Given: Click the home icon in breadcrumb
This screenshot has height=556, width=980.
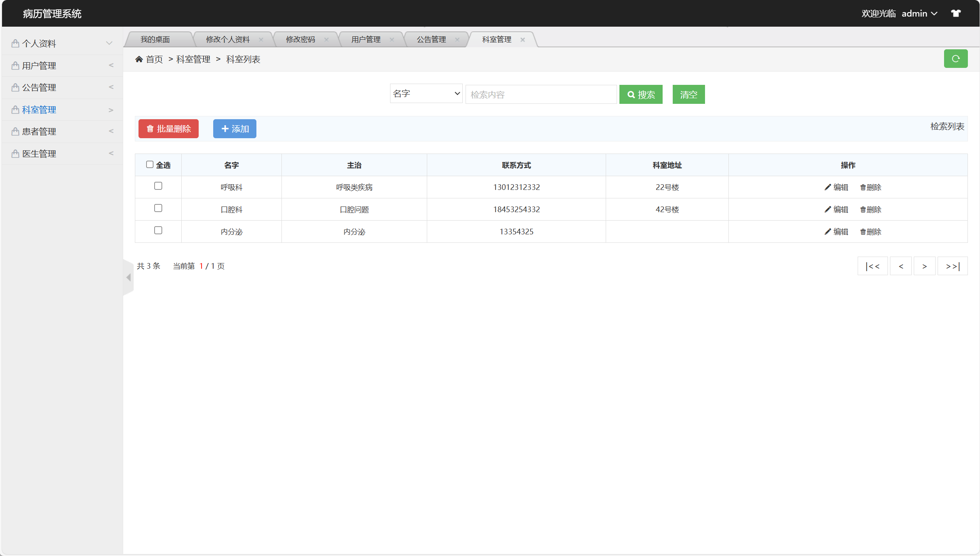Looking at the screenshot, I should (x=139, y=59).
